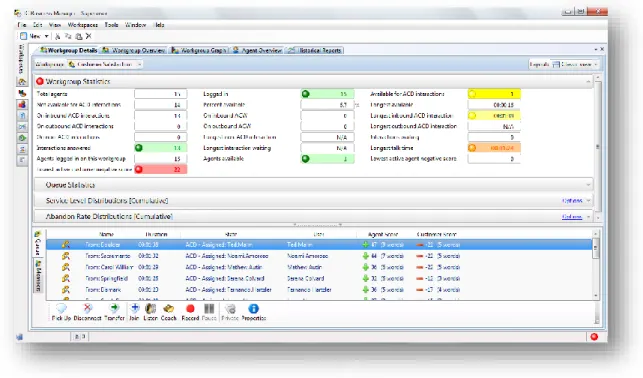
Task: Collapse the Workgroup Statistics section
Action: click(588, 82)
